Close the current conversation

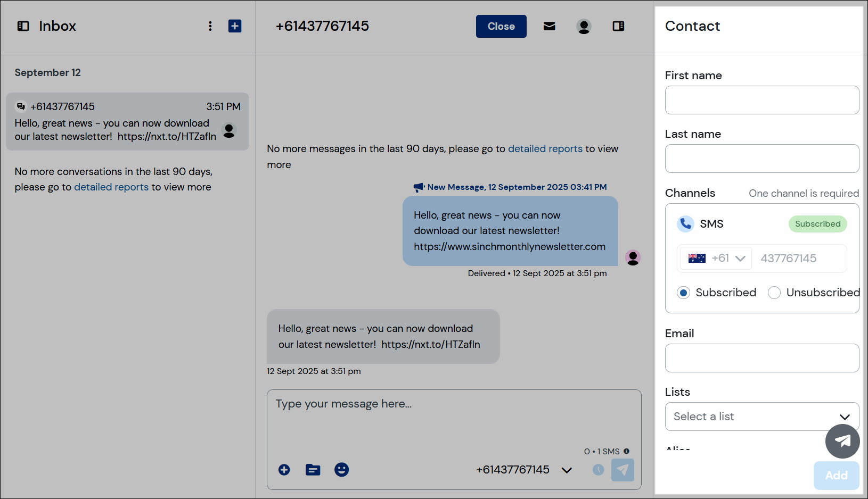501,26
